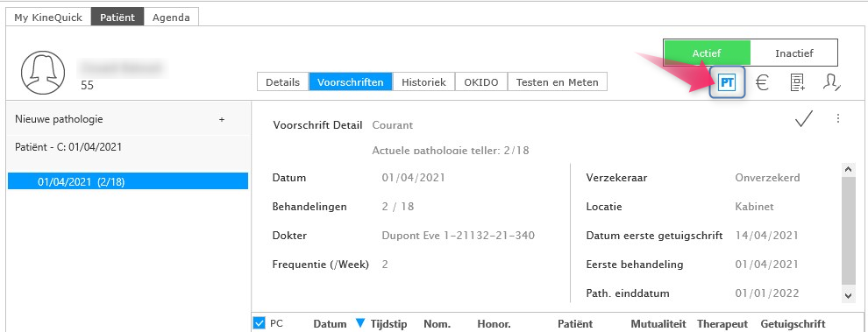Click the scrollbar down arrow
Screen dimensions: 868x332
click(x=848, y=296)
